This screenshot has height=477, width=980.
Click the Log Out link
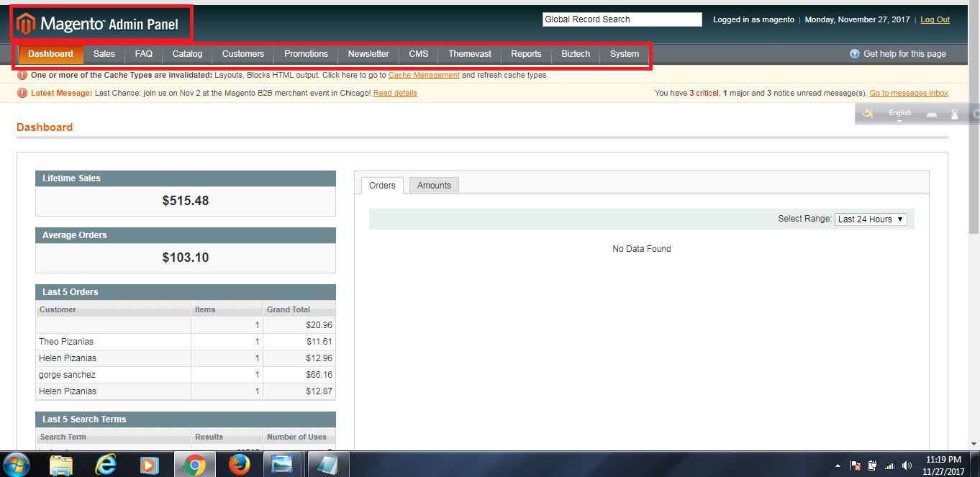935,19
